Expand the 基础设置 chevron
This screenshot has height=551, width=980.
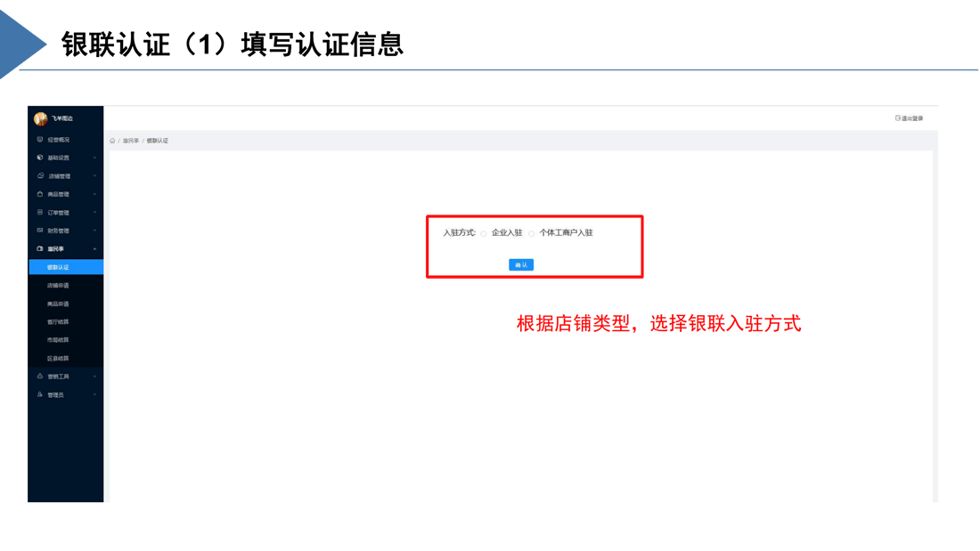[95, 158]
